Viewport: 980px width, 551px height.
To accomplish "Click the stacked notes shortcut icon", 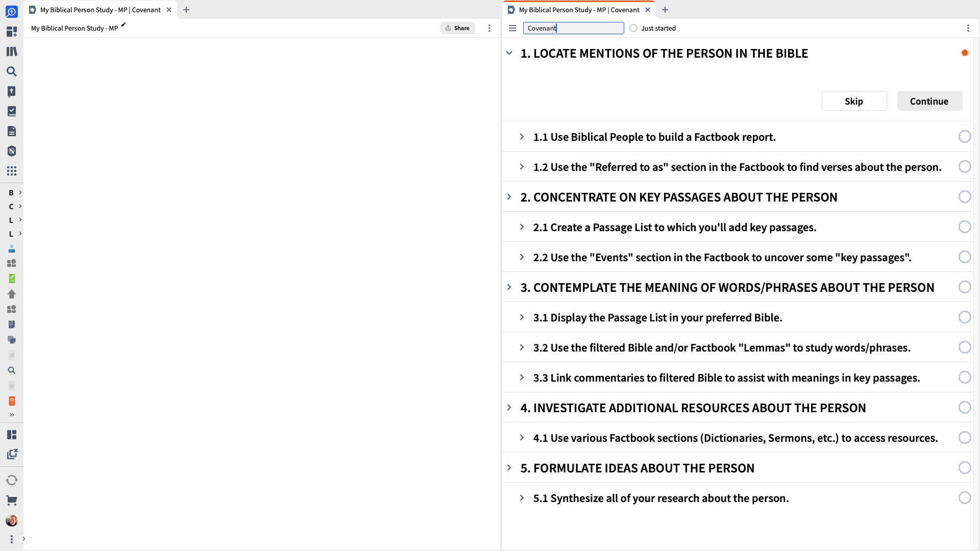I will click(11, 340).
